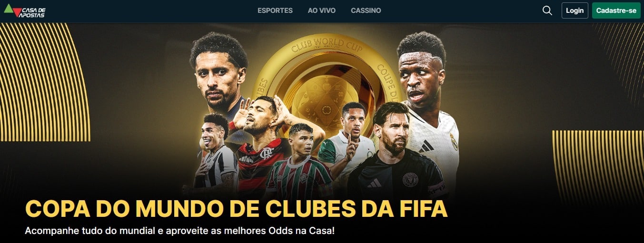Click the large player portrait in navy shirt

[x=220, y=76]
